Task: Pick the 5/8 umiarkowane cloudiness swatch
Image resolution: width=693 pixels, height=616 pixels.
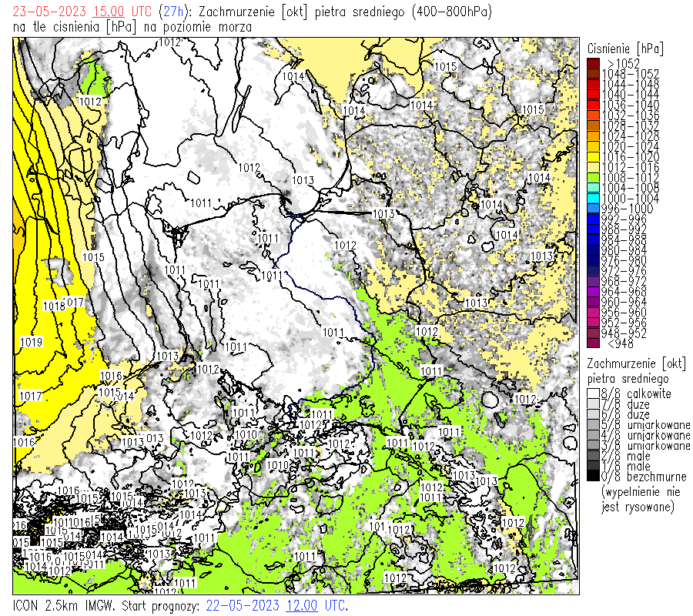Action: tap(593, 425)
